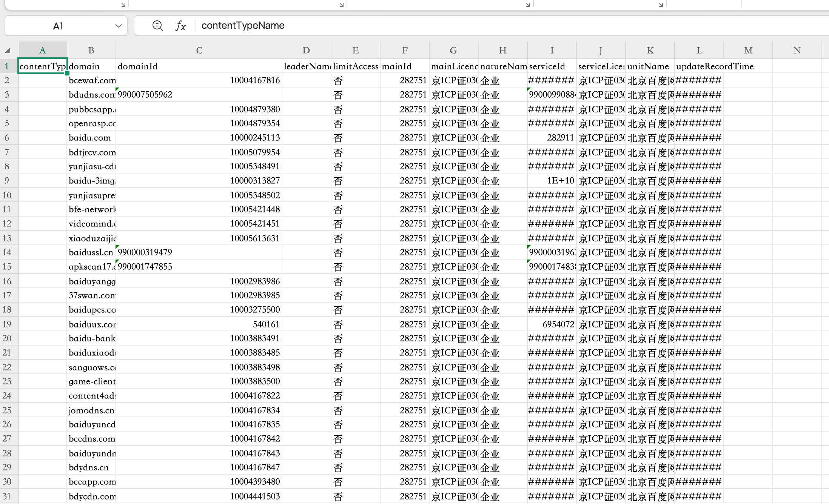
Task: Click the 'mainLicence' header cell
Action: [454, 66]
